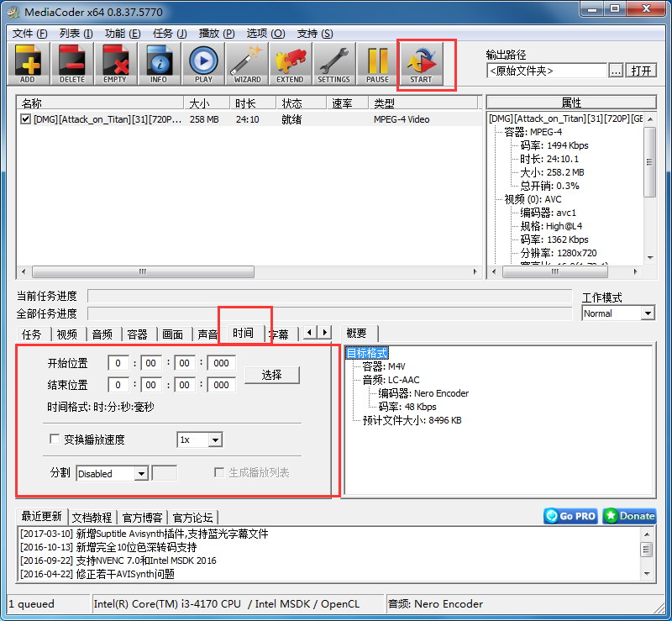Viewport: 672px width, 621px height.
Task: Change playback speed via 1x dropdown
Action: point(199,440)
